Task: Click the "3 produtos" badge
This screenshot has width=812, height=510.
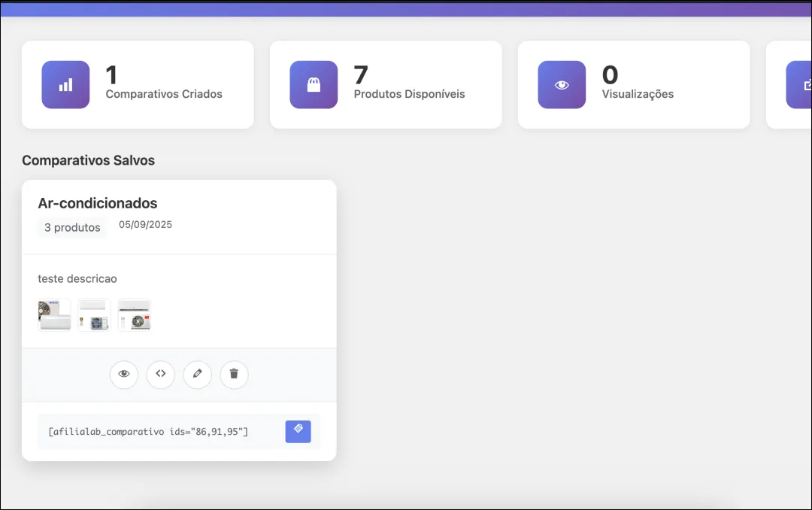Action: (72, 227)
